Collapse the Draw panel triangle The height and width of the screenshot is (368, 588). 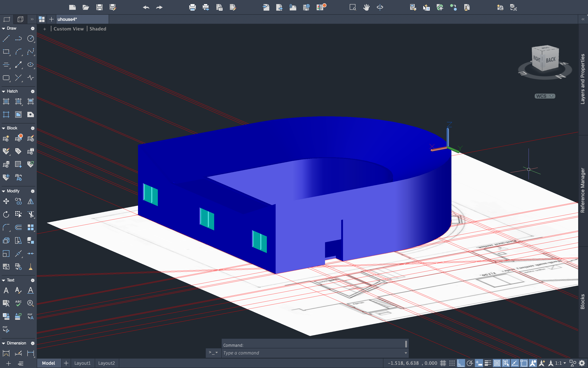[3, 28]
